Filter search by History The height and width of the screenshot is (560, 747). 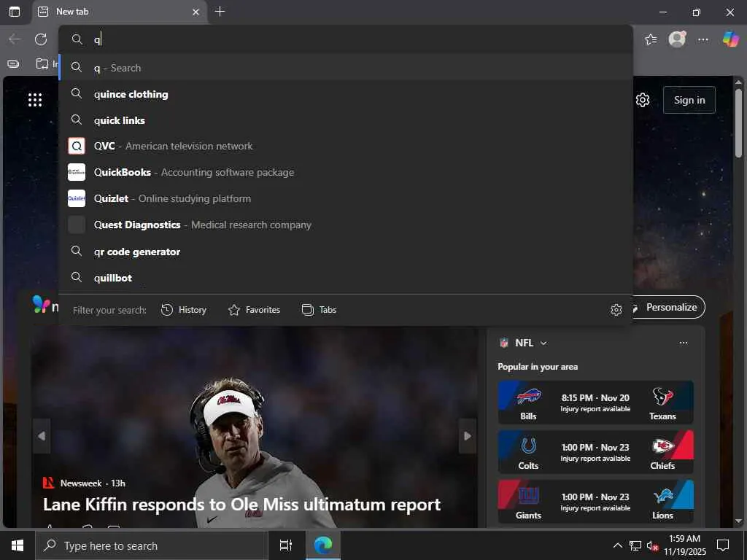[x=183, y=310]
